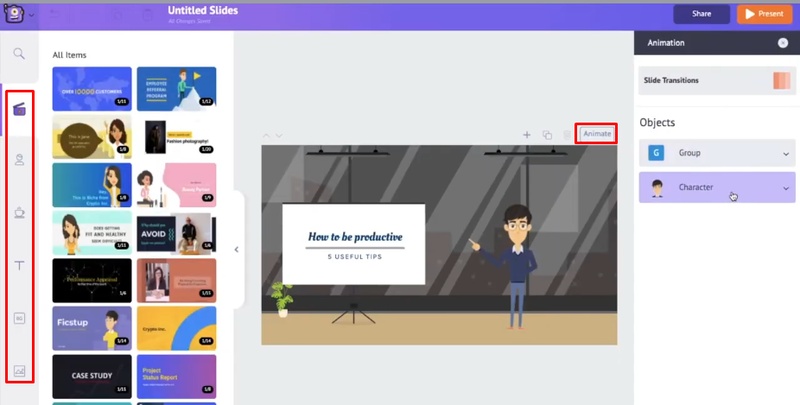Image resolution: width=800 pixels, height=405 pixels.
Task: Select the Text tool sidebar icon
Action: click(x=19, y=265)
